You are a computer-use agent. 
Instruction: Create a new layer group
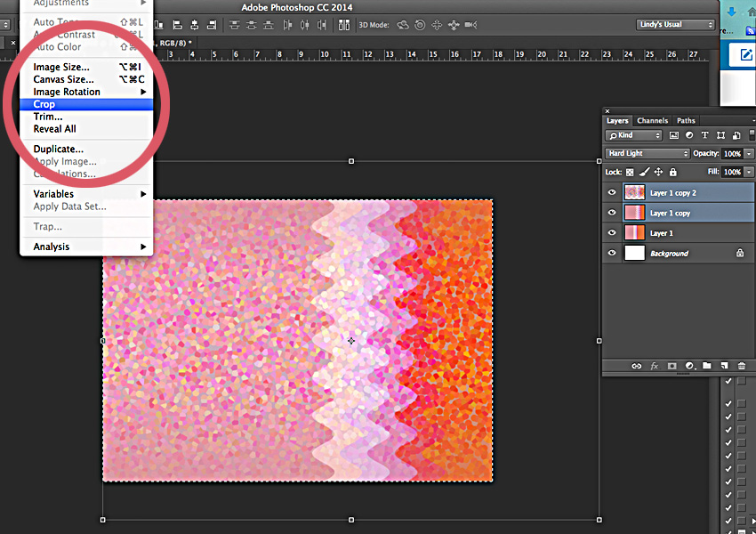point(707,366)
